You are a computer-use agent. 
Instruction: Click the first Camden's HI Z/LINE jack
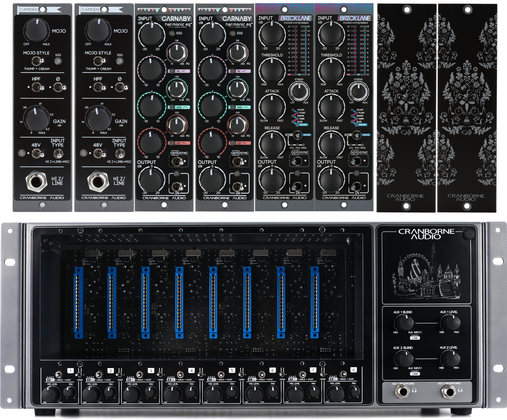tap(37, 181)
